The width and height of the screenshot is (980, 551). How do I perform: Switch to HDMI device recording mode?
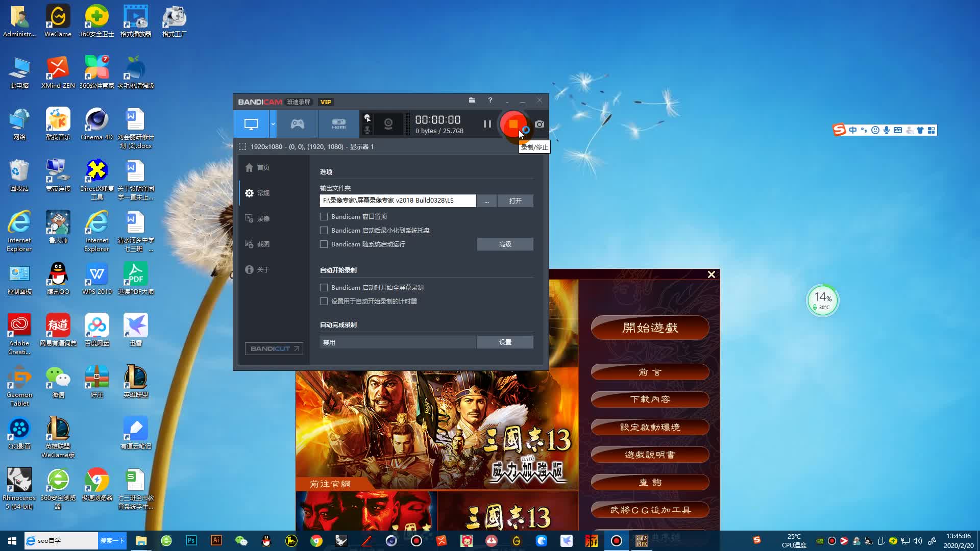click(x=339, y=124)
